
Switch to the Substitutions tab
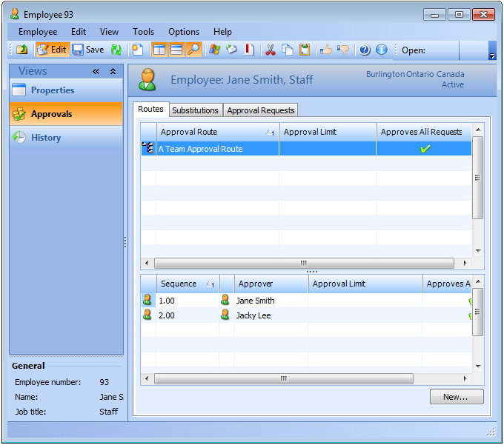[x=195, y=110]
